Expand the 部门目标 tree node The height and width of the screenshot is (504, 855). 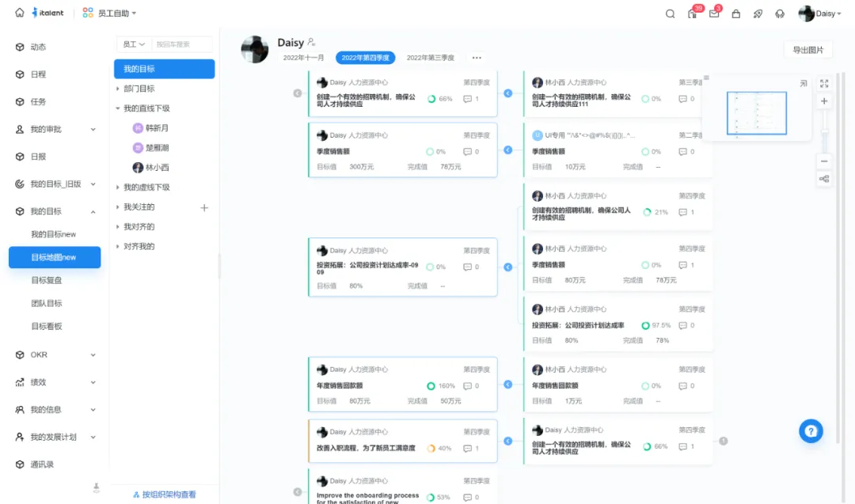(118, 89)
